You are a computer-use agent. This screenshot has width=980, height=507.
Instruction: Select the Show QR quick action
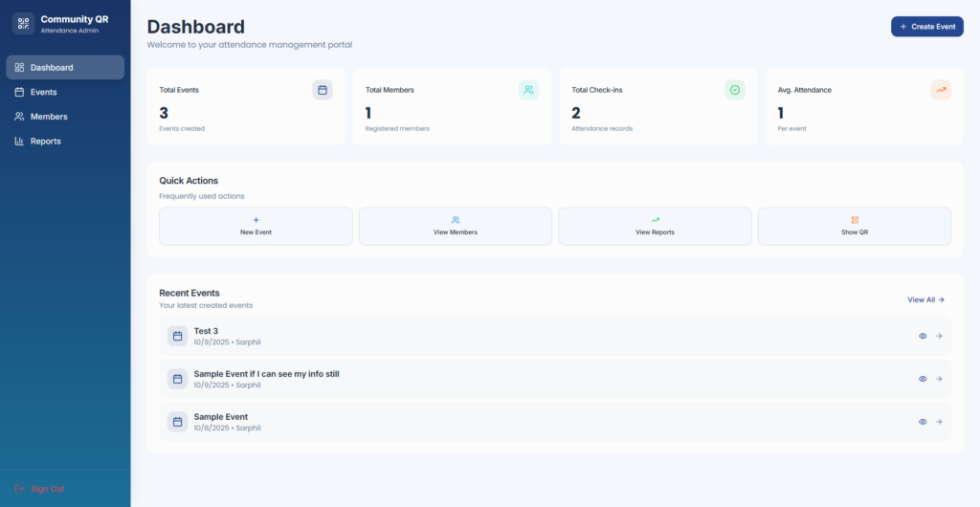click(x=855, y=227)
